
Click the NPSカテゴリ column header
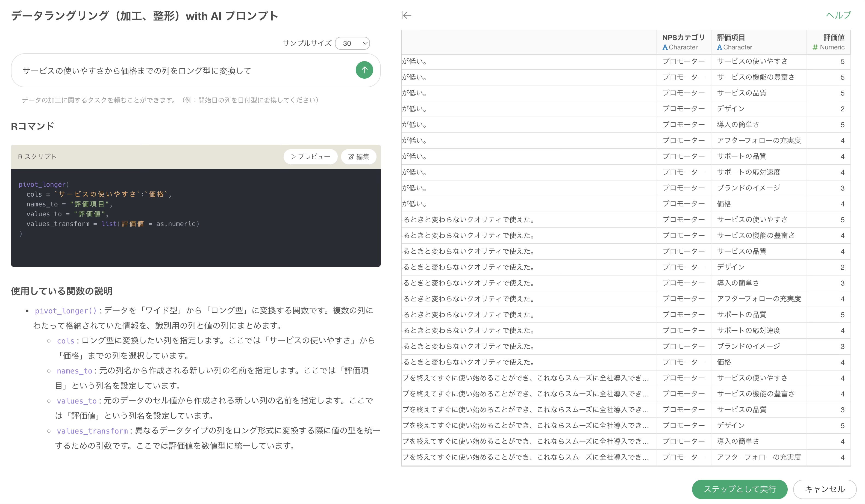pyautogui.click(x=683, y=38)
